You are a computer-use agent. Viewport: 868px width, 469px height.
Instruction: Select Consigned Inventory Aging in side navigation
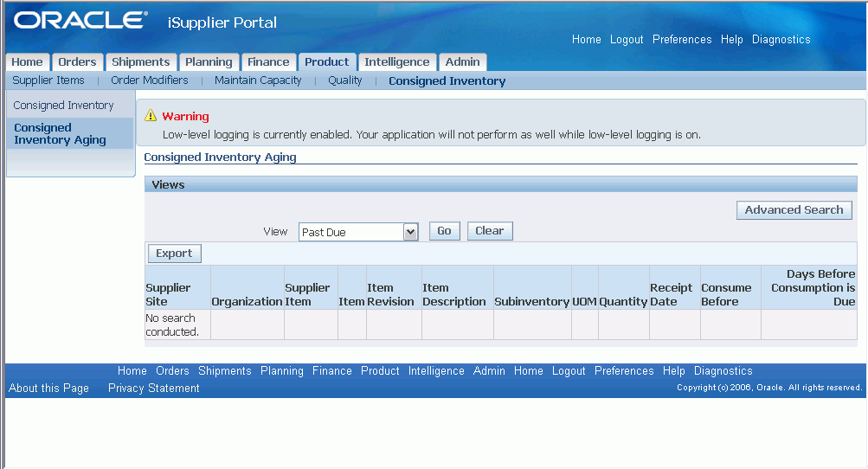click(x=60, y=133)
